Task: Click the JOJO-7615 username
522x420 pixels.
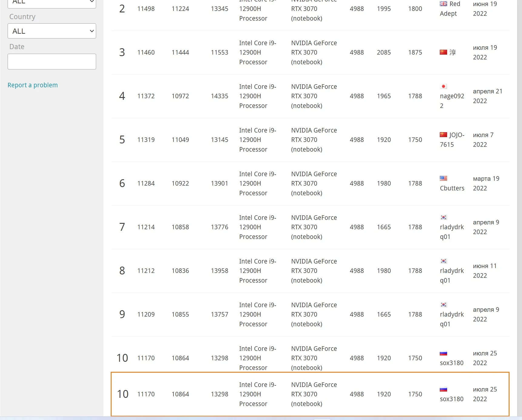Action: 452,139
